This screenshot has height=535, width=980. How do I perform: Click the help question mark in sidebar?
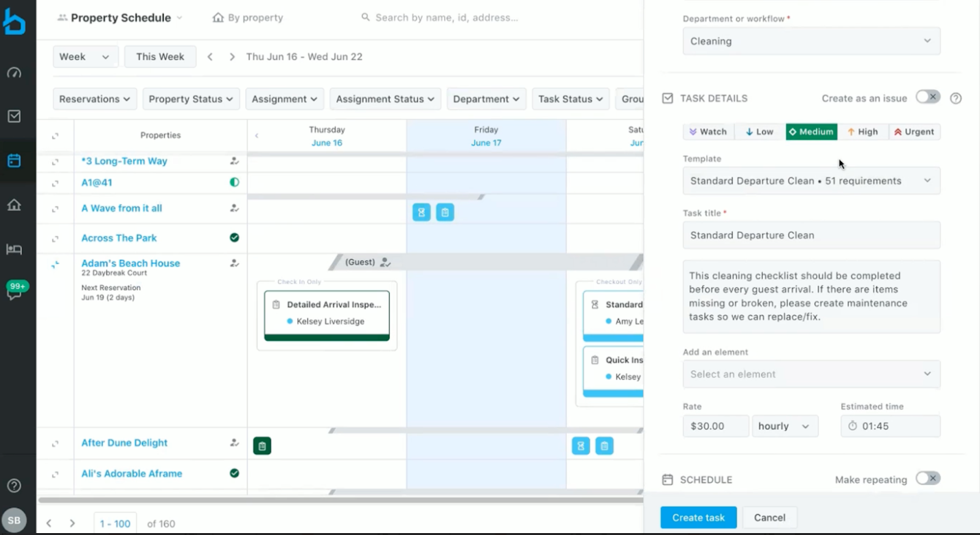tap(14, 486)
